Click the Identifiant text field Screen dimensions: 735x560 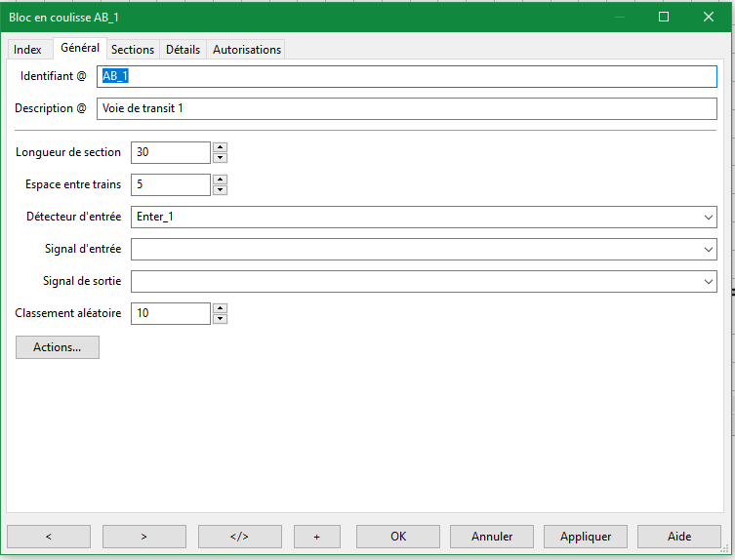(407, 77)
